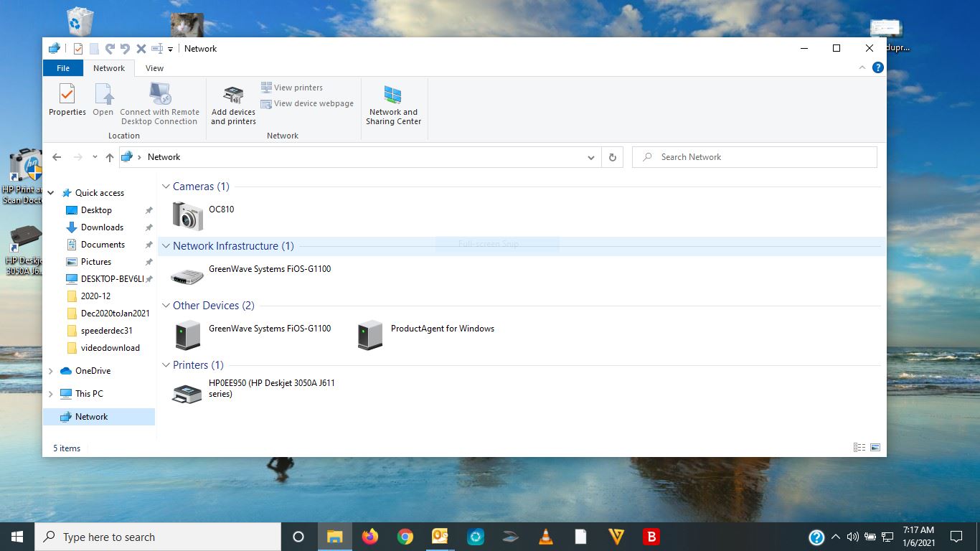980x551 pixels.
Task: Click the Rename icon in the quick access toolbar
Action: click(x=157, y=49)
